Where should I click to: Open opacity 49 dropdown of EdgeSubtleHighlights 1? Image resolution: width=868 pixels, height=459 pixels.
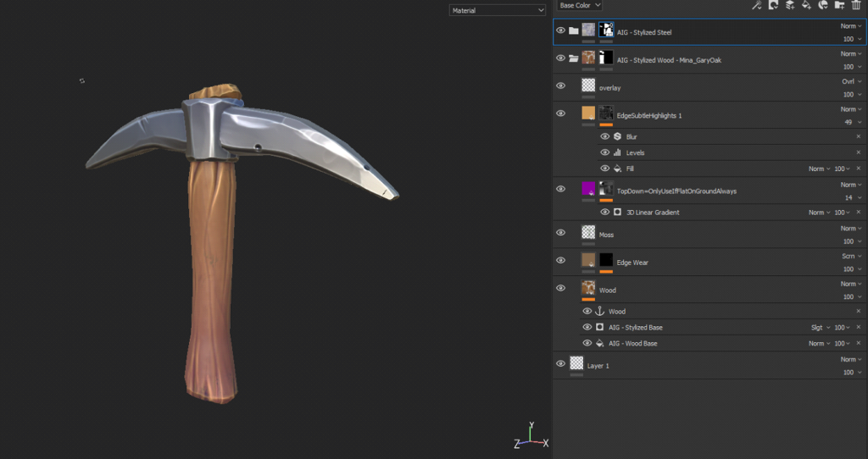[853, 122]
